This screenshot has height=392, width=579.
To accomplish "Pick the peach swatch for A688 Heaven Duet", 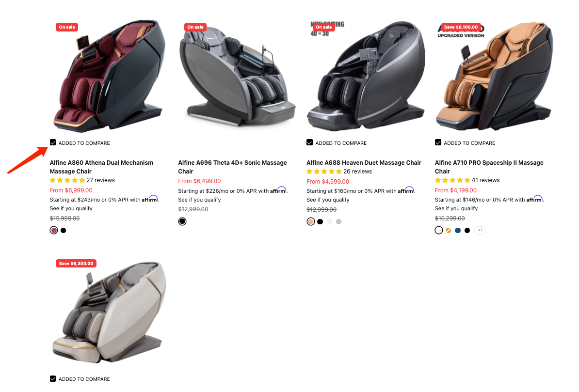I will coord(310,221).
